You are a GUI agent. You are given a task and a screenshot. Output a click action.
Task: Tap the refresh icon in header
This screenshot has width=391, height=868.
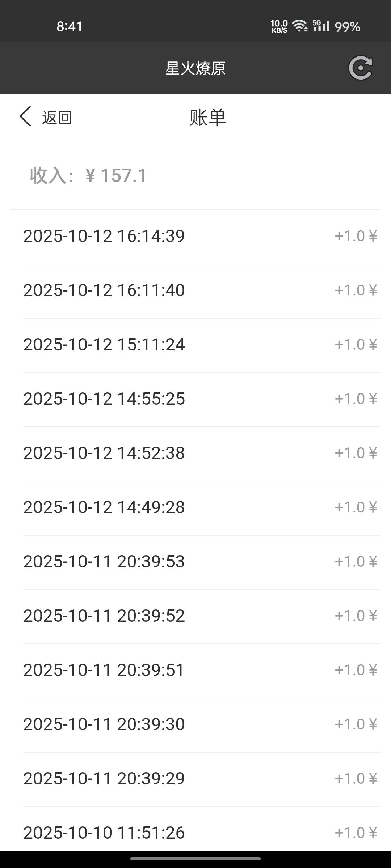tap(360, 68)
